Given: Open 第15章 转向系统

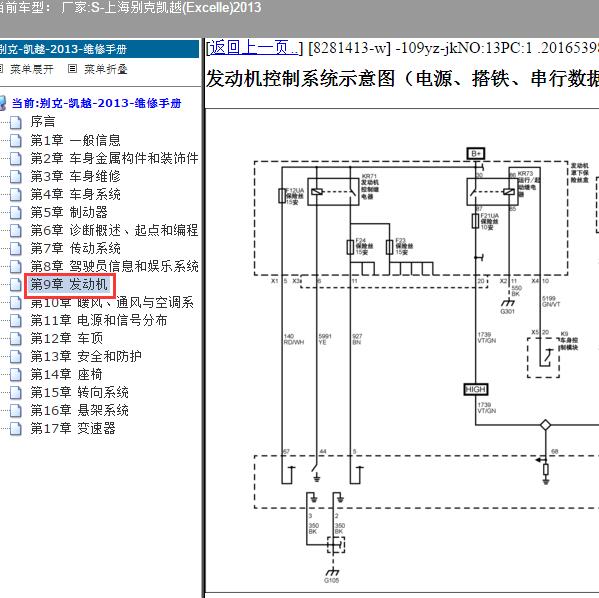Looking at the screenshot, I should (80, 392).
